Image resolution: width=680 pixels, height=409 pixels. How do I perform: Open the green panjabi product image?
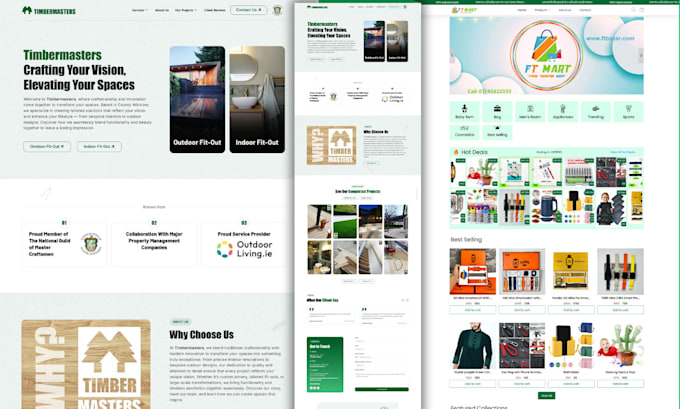tap(473, 345)
